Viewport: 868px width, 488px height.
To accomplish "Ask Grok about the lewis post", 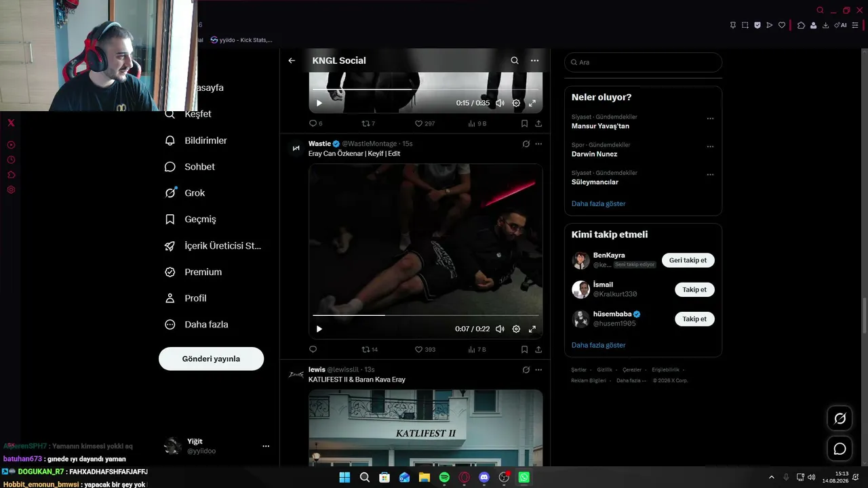I will pyautogui.click(x=526, y=370).
